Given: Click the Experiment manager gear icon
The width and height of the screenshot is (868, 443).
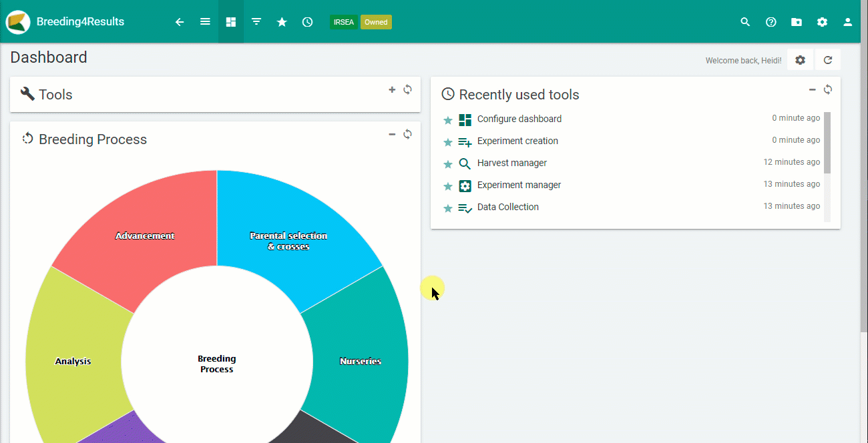Looking at the screenshot, I should tap(465, 185).
